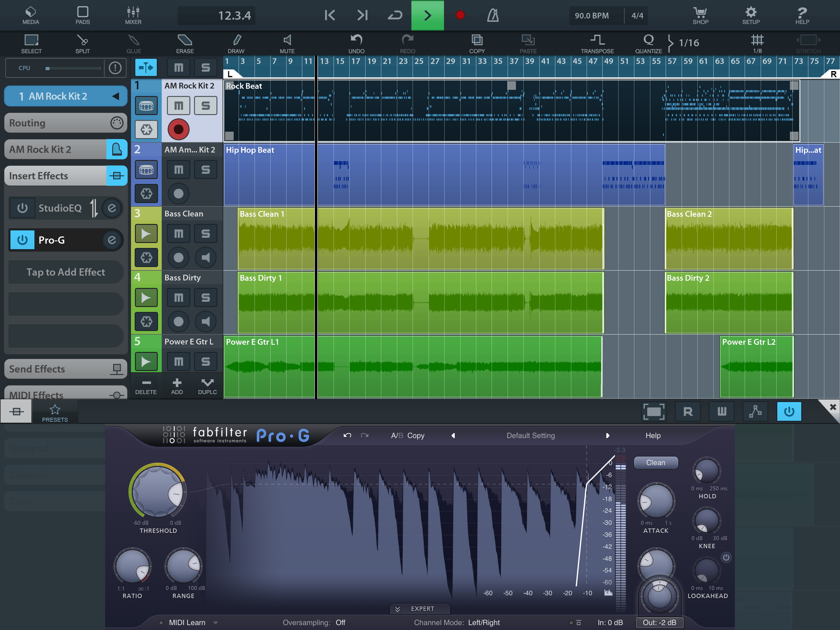Expand the Send Effects section
840x630 pixels.
click(x=65, y=369)
